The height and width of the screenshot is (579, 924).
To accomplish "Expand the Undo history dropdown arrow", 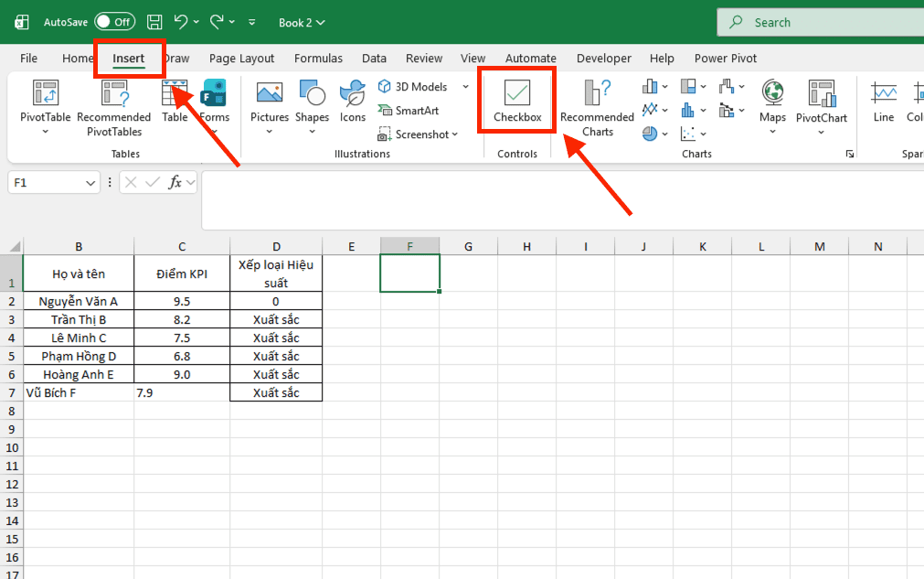I will pyautogui.click(x=196, y=22).
